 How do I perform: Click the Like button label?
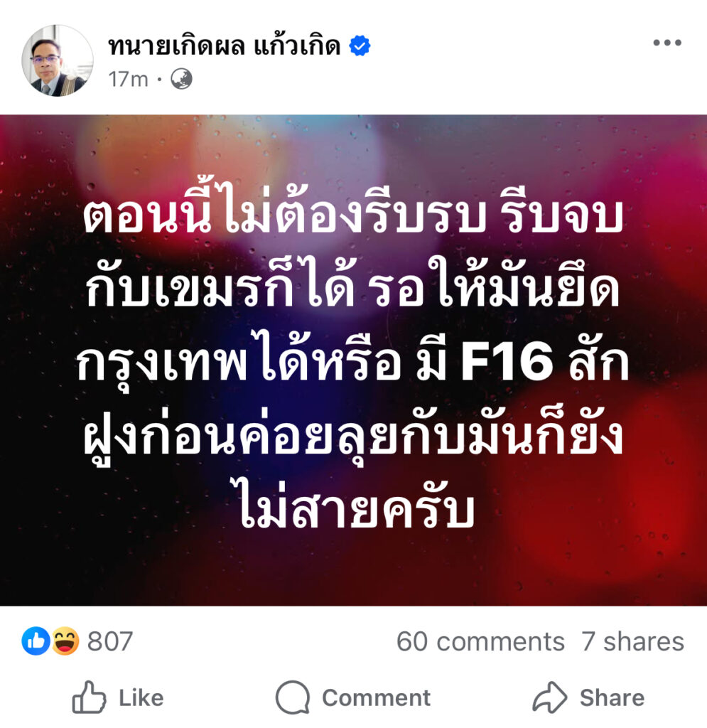pos(141,698)
